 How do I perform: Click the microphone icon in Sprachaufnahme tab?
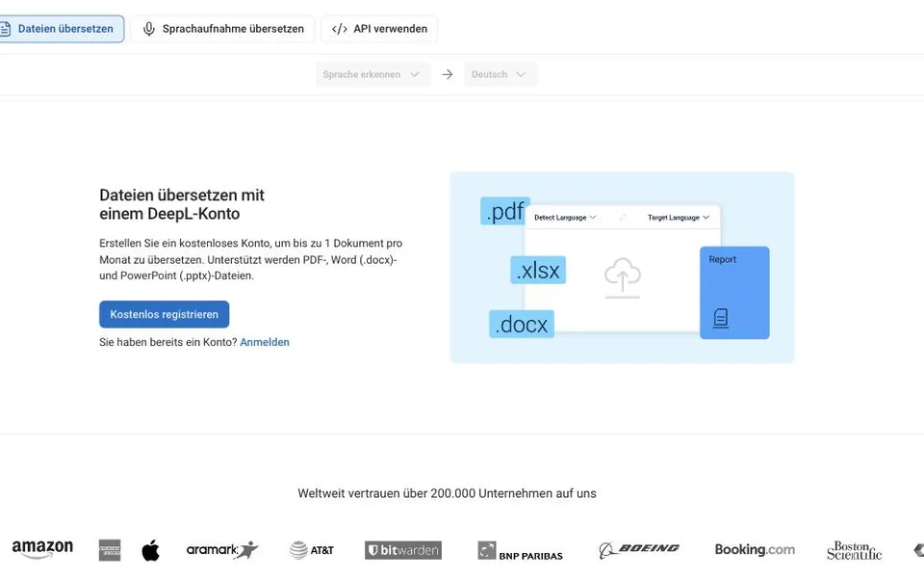[x=149, y=29]
